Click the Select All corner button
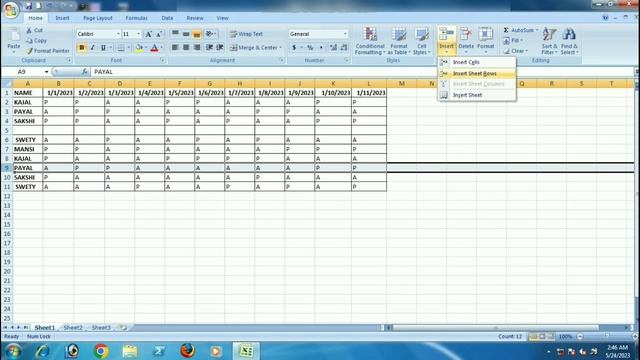 (7, 84)
